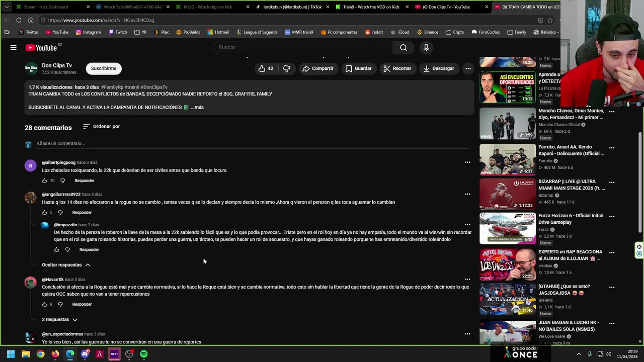The width and height of the screenshot is (644, 362).
Task: Download the video with Descargar
Action: pos(439,68)
